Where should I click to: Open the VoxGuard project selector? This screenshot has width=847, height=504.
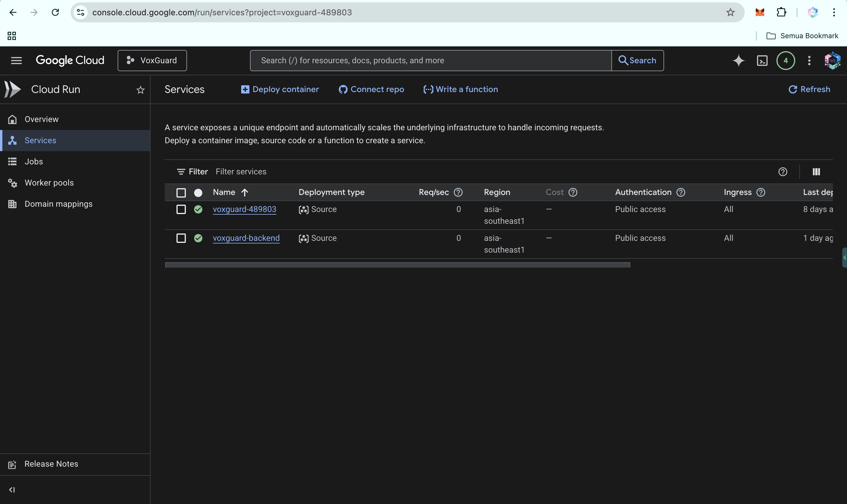152,61
